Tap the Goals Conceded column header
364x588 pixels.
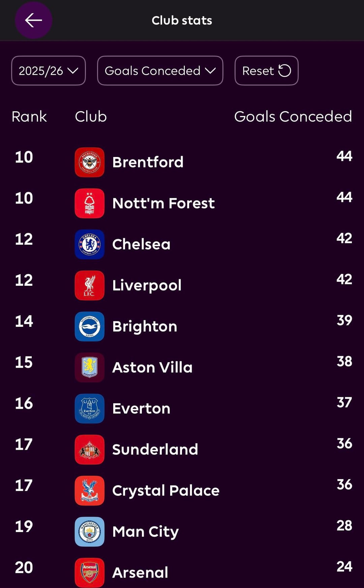(293, 117)
